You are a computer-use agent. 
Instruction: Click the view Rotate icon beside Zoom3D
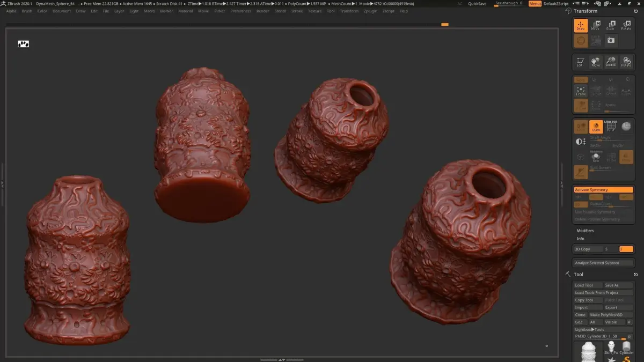click(626, 62)
